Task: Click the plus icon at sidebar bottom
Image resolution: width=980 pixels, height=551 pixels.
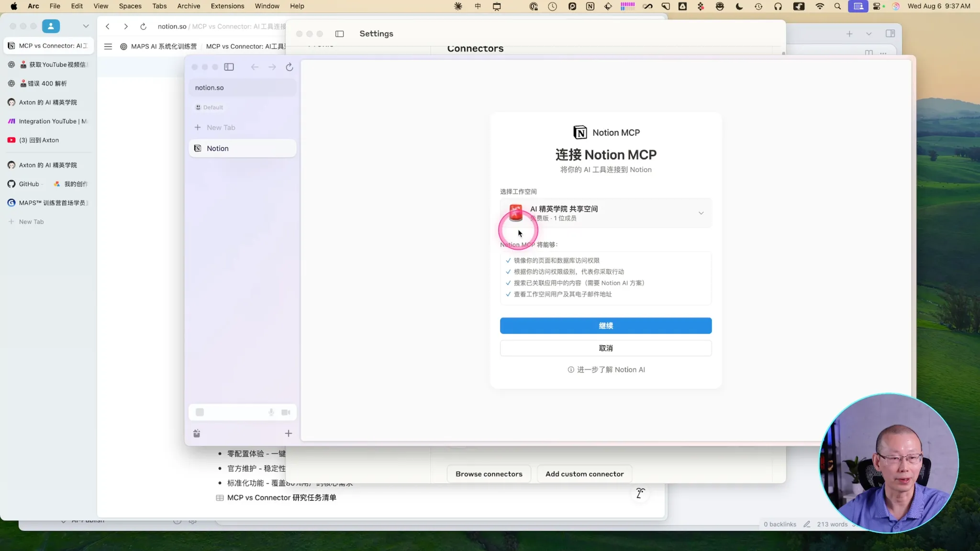Action: [x=288, y=433]
